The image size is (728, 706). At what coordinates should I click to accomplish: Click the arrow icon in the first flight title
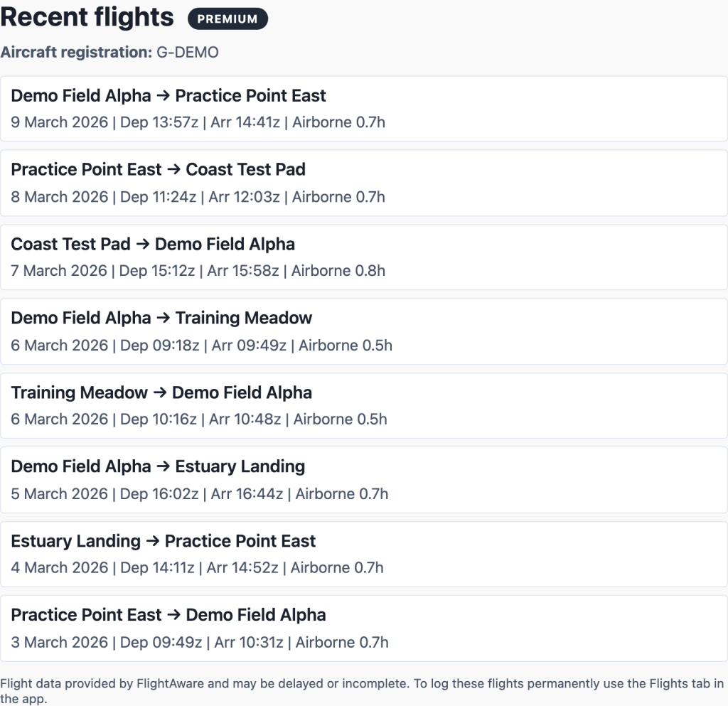click(162, 95)
